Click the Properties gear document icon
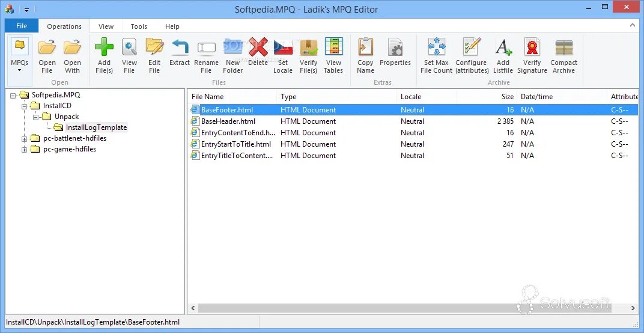The image size is (644, 333). (395, 46)
